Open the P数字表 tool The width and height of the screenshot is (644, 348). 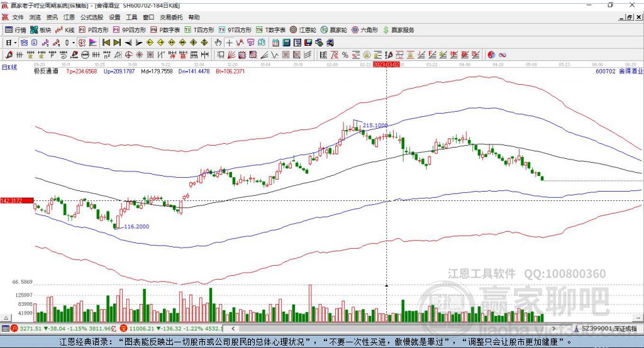(x=165, y=30)
